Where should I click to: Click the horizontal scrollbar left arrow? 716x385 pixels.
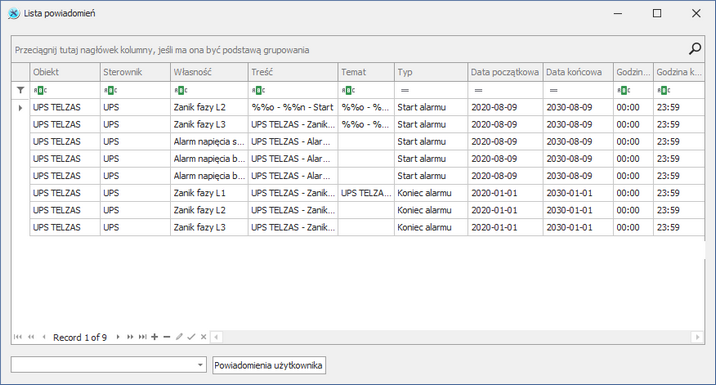click(216, 337)
